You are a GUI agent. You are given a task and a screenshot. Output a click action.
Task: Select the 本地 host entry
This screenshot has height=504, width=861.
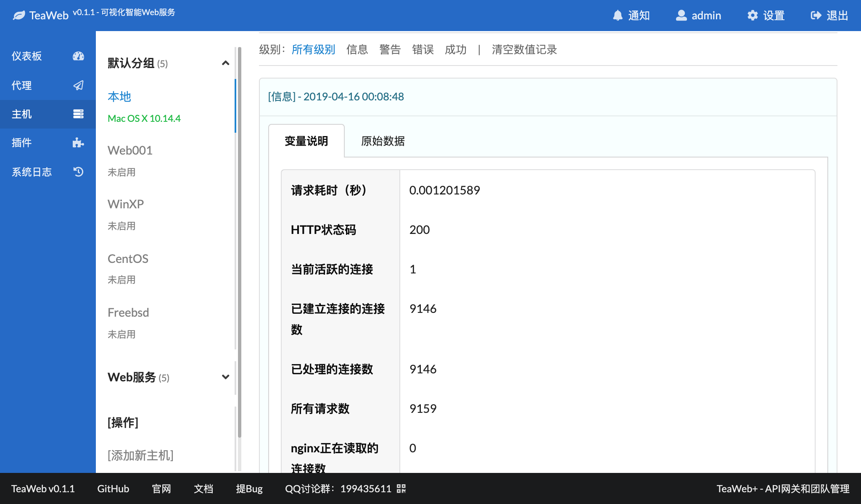(119, 97)
